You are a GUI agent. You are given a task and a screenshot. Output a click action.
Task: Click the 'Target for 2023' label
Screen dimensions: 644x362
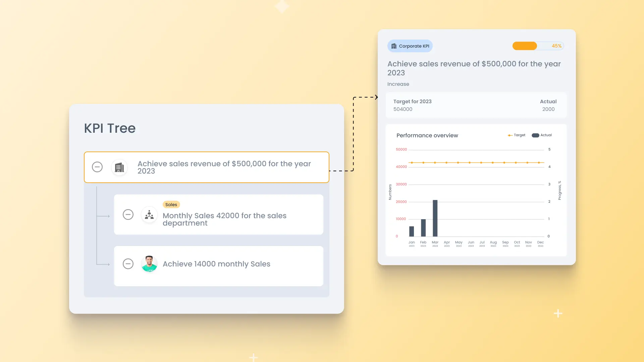(412, 101)
